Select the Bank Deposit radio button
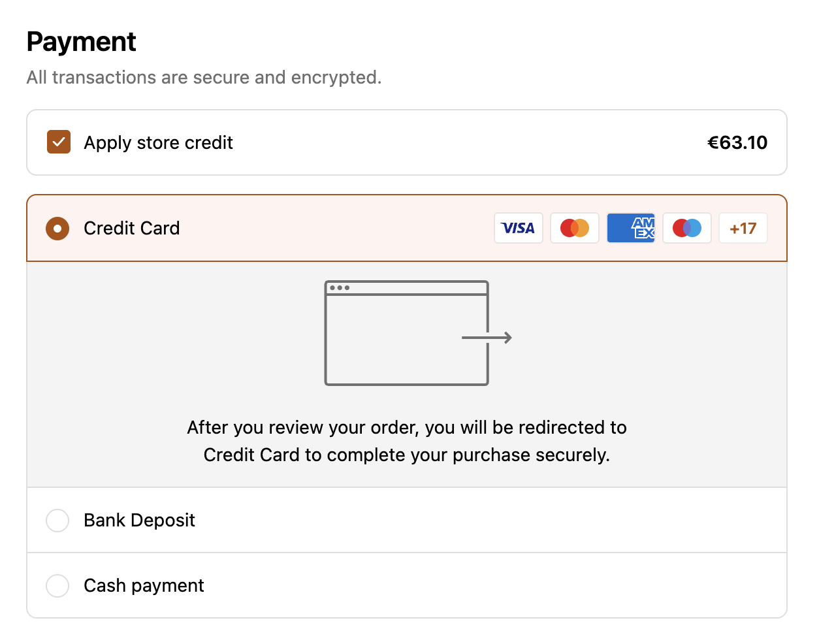819x644 pixels. pyautogui.click(x=57, y=521)
